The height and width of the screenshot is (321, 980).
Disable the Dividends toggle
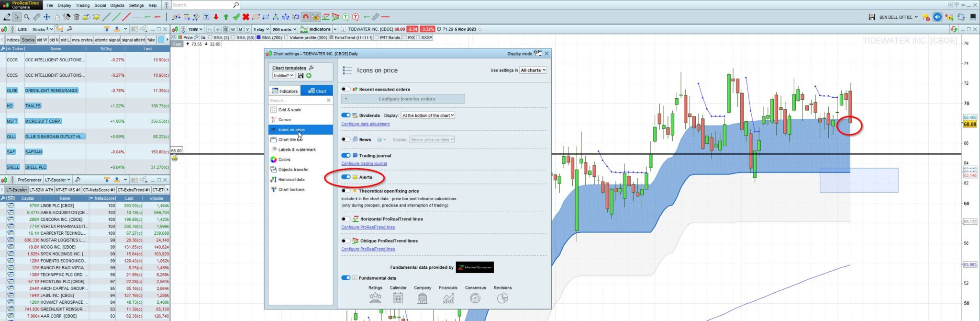pos(345,115)
